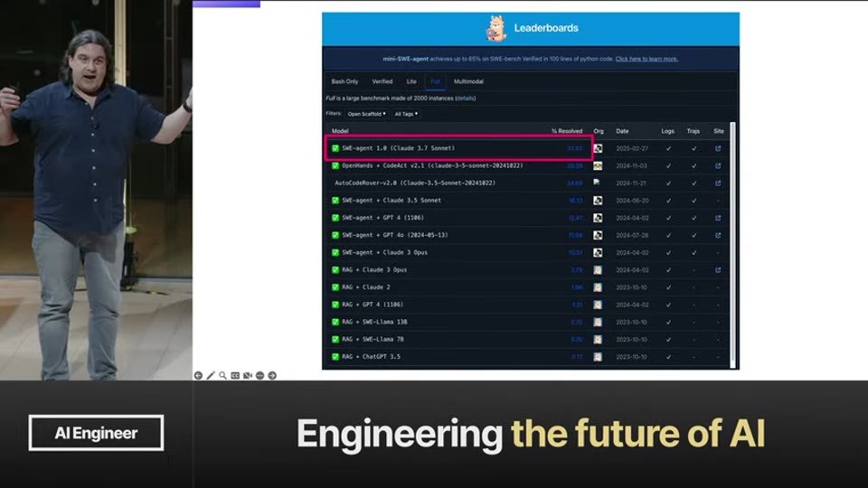Click org avatar for RAG + Claude 2
The height and width of the screenshot is (488, 868).
click(598, 287)
